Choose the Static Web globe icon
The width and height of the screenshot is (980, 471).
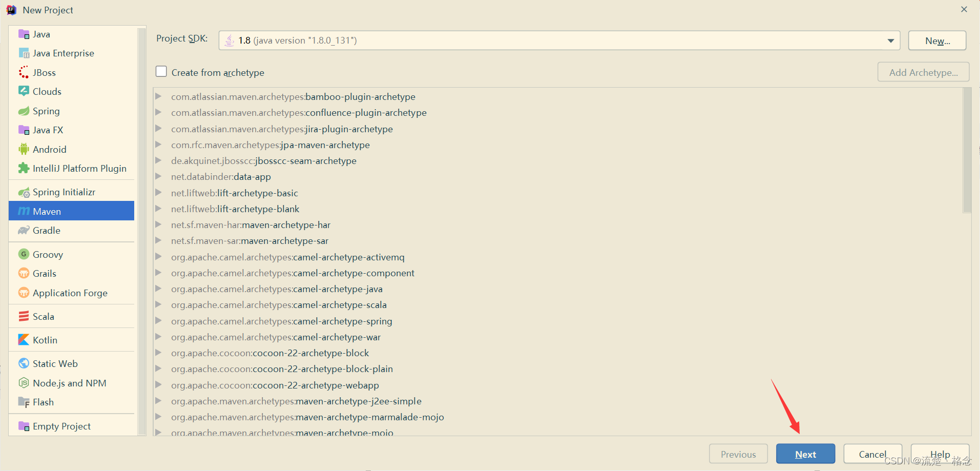click(24, 363)
